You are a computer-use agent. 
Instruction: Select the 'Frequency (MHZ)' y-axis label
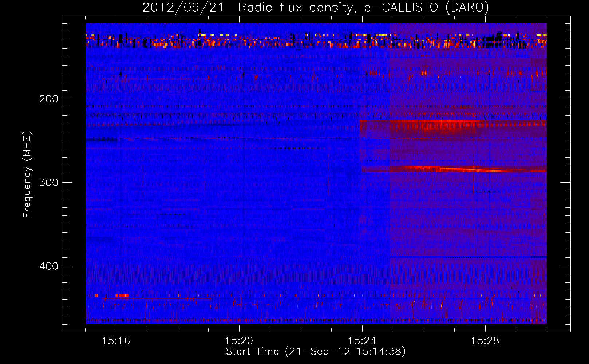[x=27, y=174]
